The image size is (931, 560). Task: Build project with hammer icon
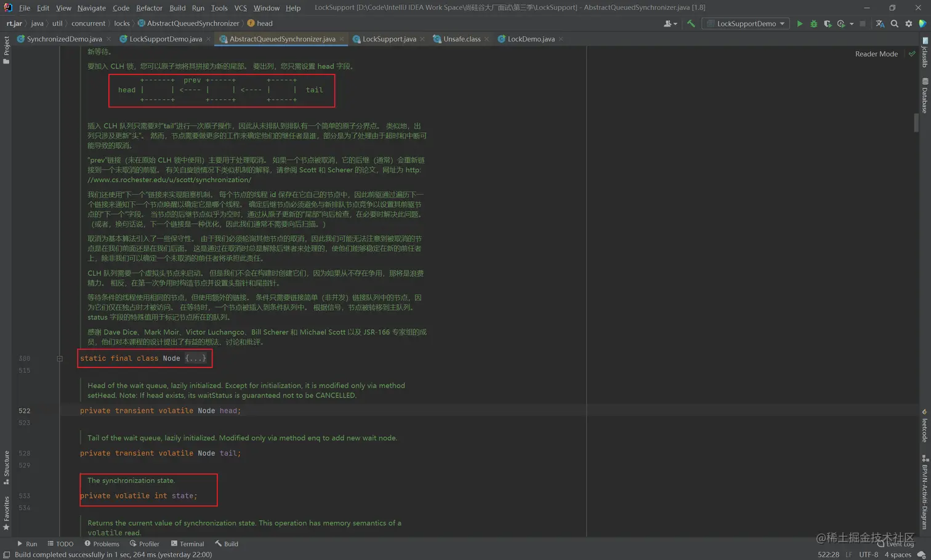(691, 23)
